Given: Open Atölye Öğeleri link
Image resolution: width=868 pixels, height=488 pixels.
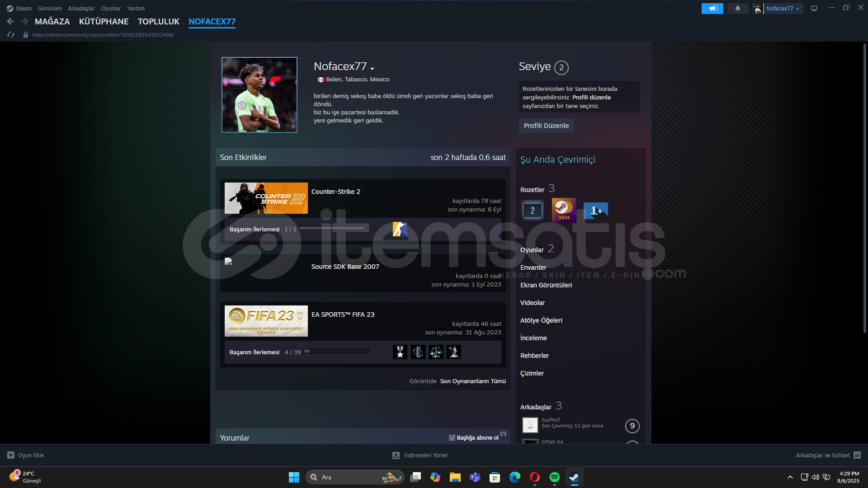Looking at the screenshot, I should (x=541, y=320).
